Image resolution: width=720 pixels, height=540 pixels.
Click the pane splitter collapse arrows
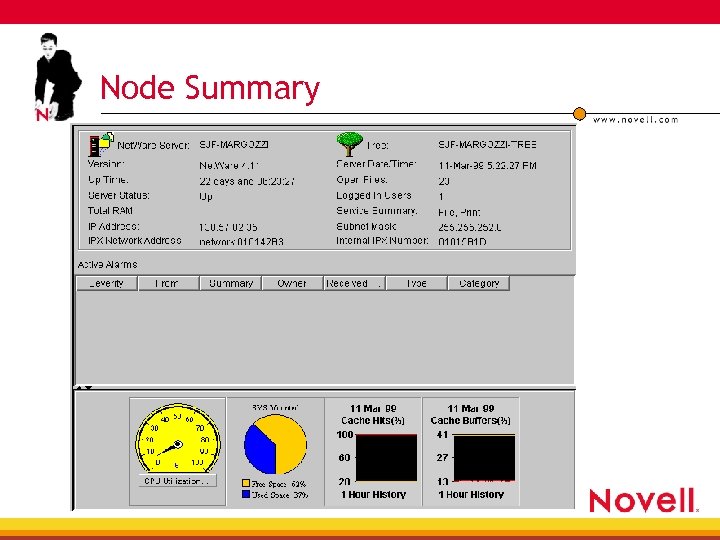pyautogui.click(x=84, y=388)
